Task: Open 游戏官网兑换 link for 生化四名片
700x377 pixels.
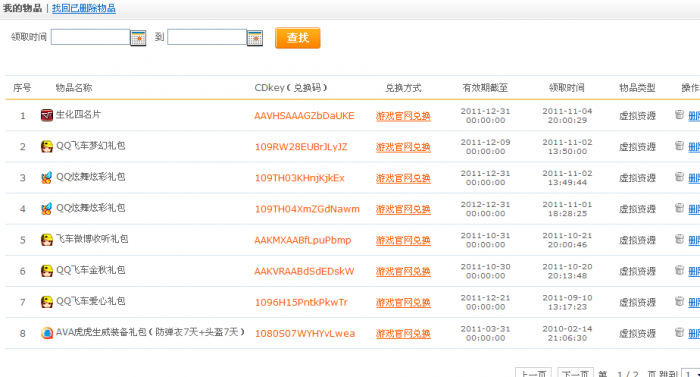Action: [x=403, y=116]
